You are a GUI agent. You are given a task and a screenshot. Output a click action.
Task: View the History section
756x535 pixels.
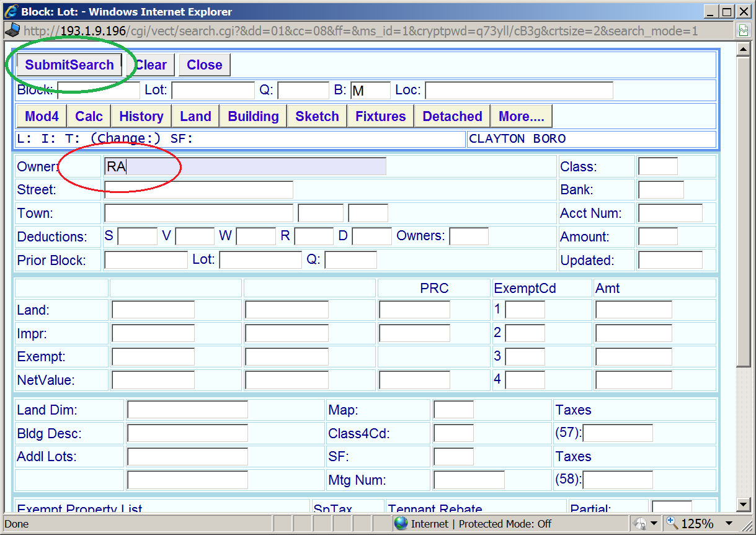tap(141, 116)
